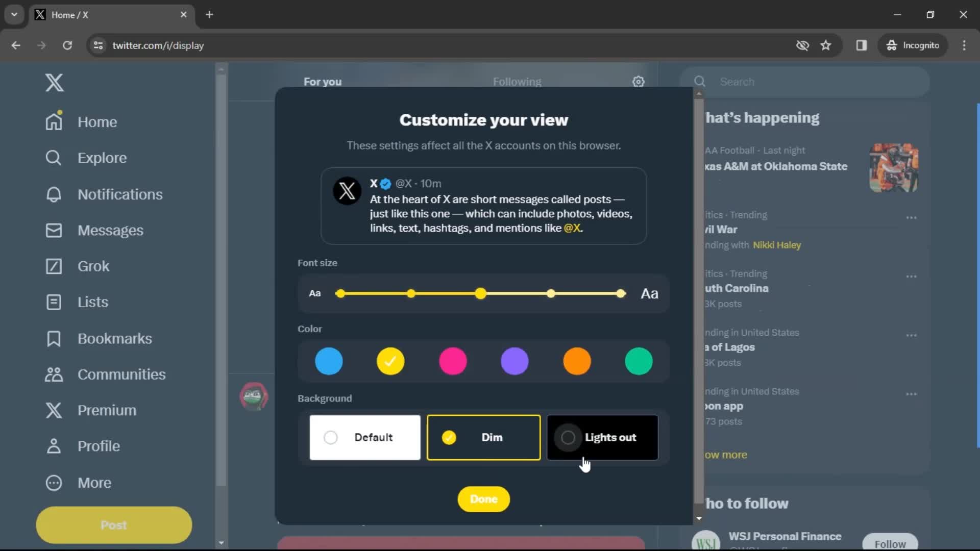Switch to Following tab
980x551 pixels.
pos(517,82)
